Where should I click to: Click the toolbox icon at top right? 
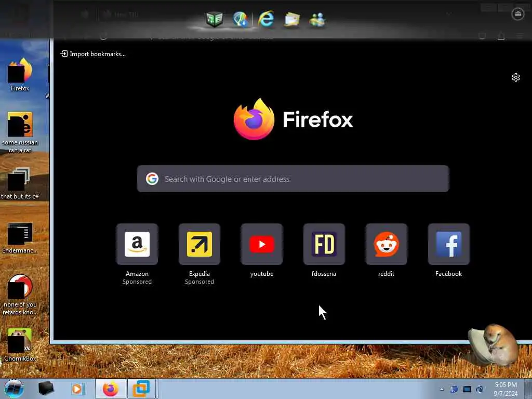pyautogui.click(x=518, y=14)
